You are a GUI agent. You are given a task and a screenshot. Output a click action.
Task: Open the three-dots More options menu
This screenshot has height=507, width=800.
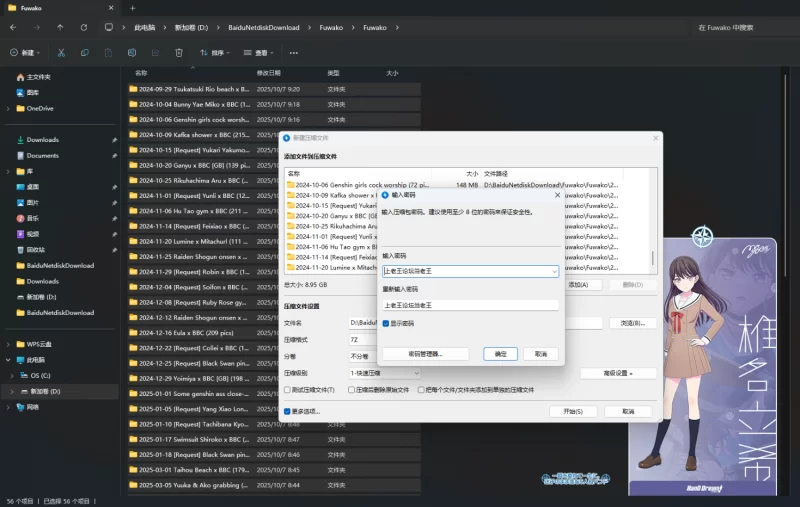click(x=293, y=52)
